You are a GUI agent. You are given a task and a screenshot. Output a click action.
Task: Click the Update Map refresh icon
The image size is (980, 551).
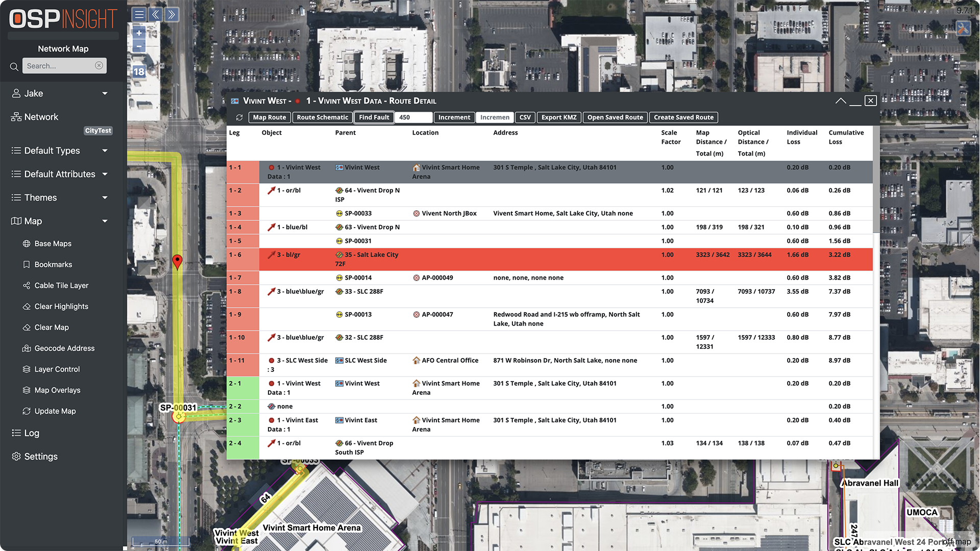coord(27,411)
